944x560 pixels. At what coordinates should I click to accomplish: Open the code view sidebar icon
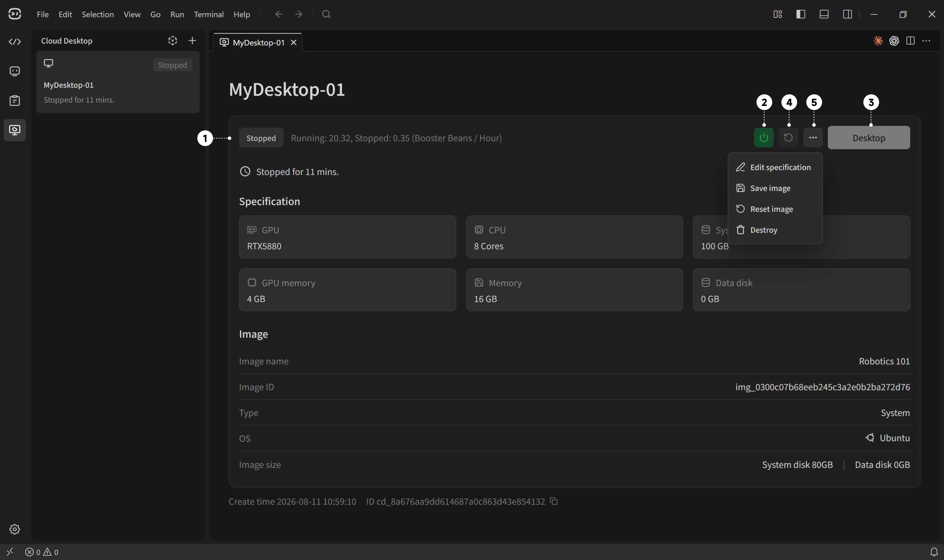click(15, 42)
